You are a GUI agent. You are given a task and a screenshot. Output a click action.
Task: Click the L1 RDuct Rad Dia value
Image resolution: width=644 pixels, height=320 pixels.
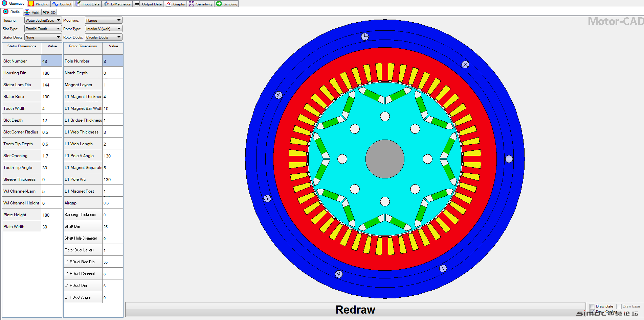click(113, 262)
